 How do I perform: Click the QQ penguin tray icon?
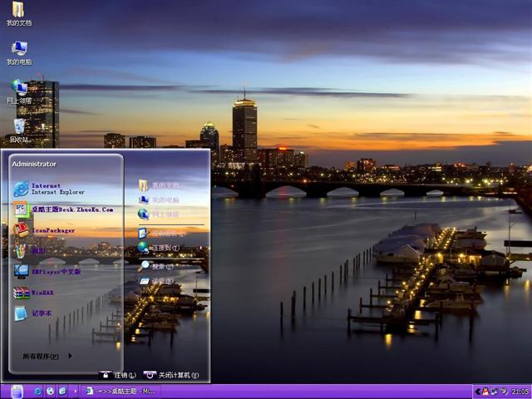(x=485, y=391)
